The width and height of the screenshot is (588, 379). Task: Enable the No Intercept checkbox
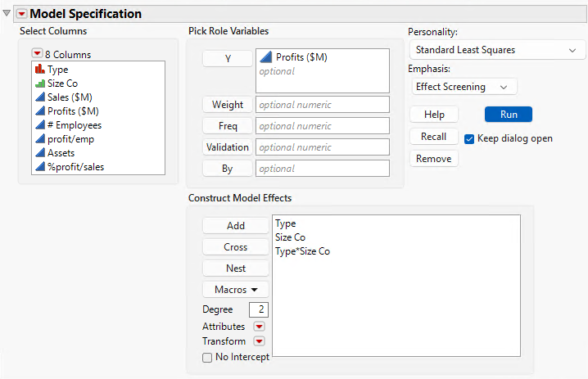click(207, 356)
